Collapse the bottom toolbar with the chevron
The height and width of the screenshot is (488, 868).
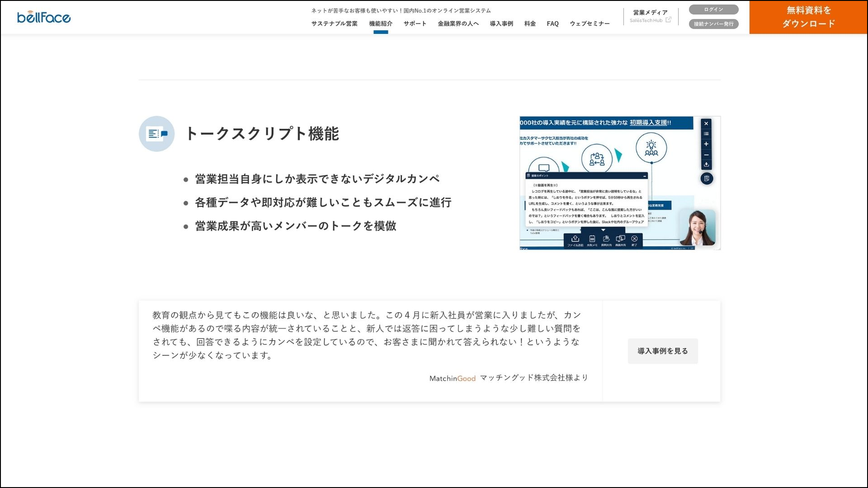(x=603, y=230)
